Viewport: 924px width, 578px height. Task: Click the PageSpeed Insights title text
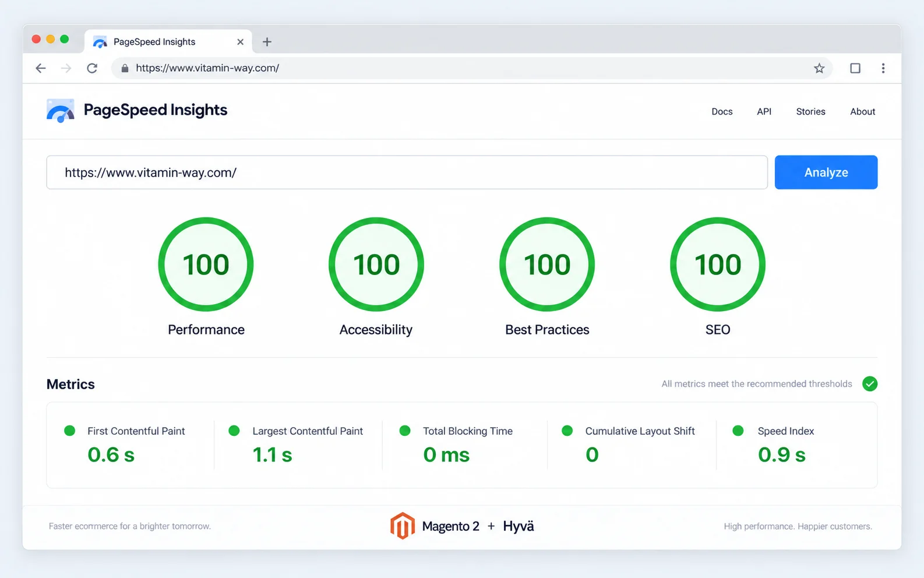coord(156,110)
